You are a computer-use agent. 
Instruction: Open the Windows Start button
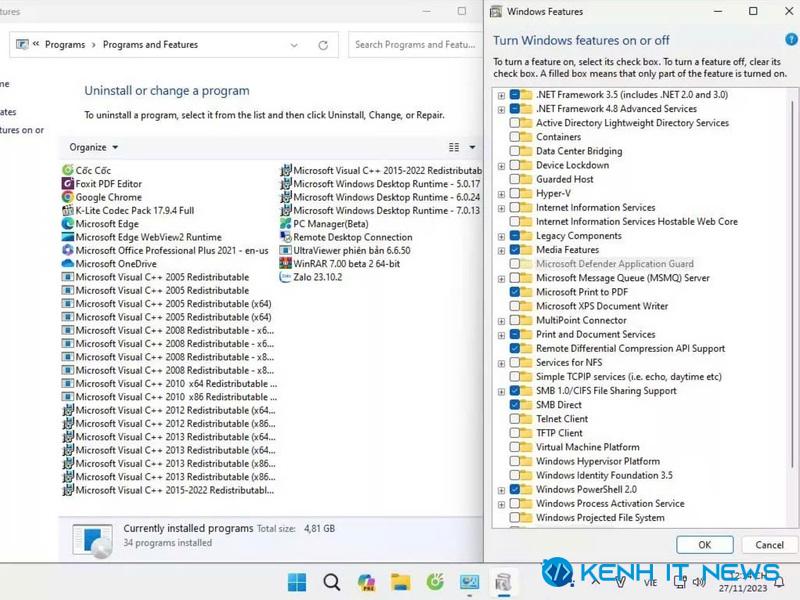[297, 582]
